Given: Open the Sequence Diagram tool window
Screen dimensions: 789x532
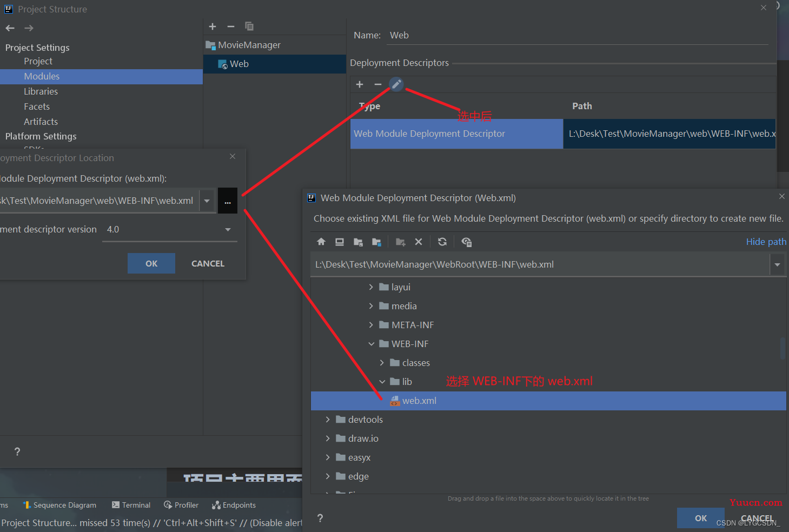Looking at the screenshot, I should [59, 505].
